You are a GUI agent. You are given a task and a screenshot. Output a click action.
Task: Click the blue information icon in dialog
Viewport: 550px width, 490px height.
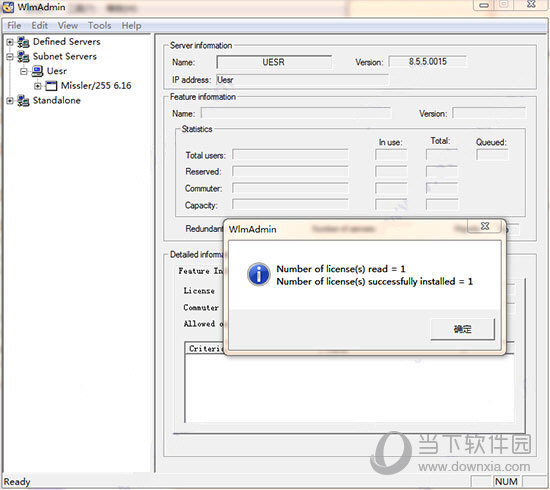pyautogui.click(x=259, y=274)
